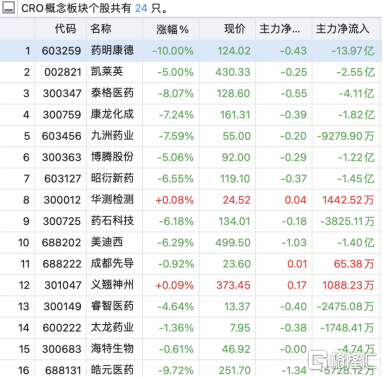
Task: Sort by 代码 column header
Action: [x=65, y=29]
